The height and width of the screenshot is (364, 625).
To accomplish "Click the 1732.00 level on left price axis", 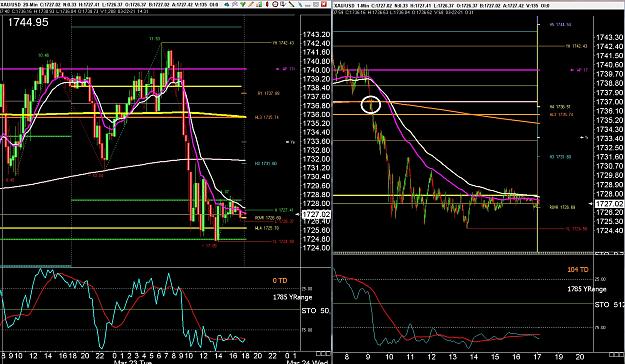I will [316, 159].
